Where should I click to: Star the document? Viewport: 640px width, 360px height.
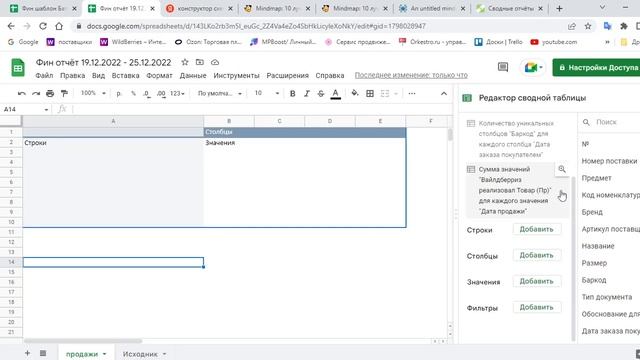pos(185,62)
